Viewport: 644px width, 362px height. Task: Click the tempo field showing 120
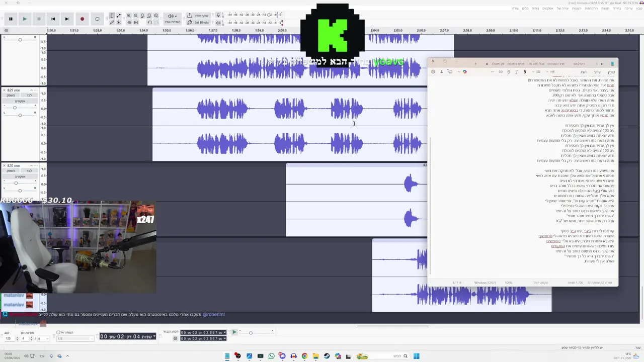click(x=9, y=338)
